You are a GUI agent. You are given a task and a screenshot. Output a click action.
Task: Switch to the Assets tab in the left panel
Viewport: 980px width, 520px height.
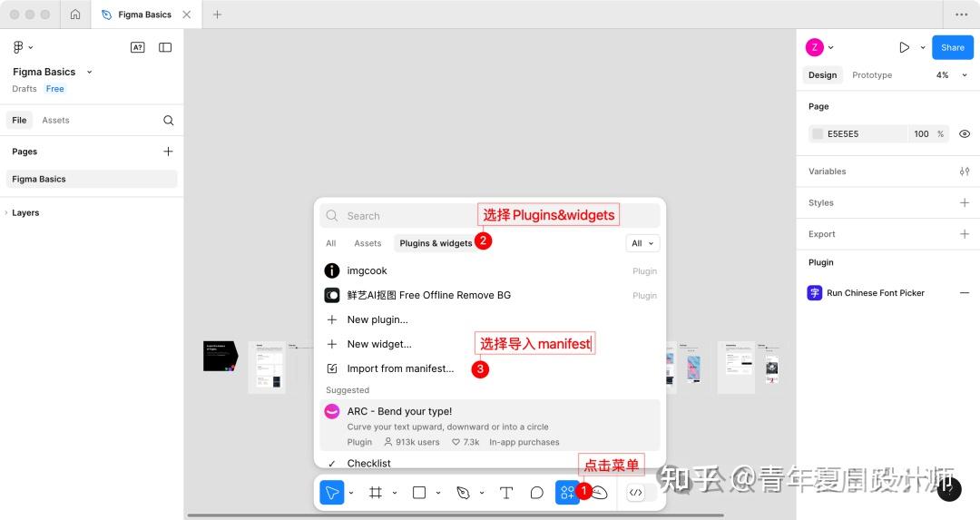[55, 120]
